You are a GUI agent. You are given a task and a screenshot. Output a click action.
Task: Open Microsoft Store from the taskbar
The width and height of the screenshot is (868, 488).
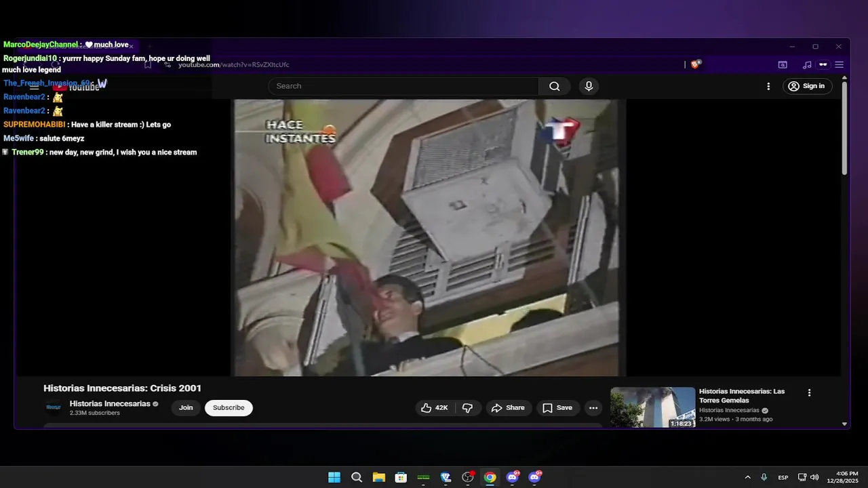click(x=401, y=477)
